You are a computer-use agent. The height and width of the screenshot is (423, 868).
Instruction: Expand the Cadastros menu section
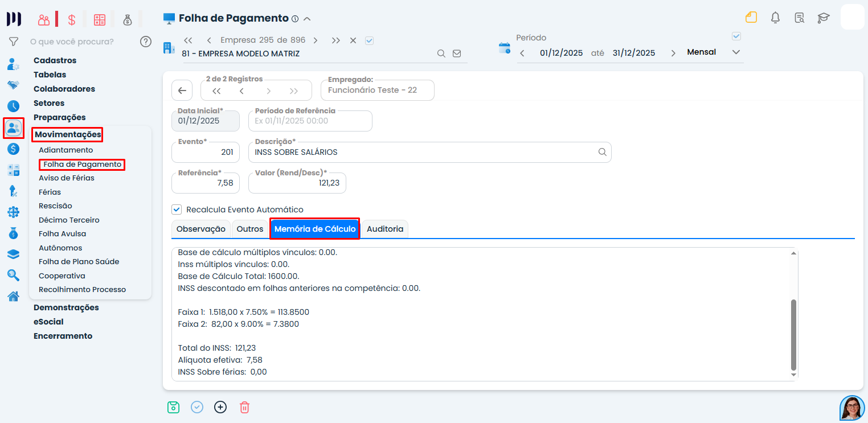55,60
